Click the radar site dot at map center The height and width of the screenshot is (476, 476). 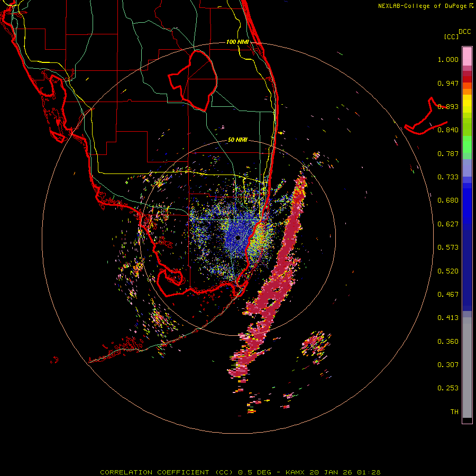click(x=237, y=237)
